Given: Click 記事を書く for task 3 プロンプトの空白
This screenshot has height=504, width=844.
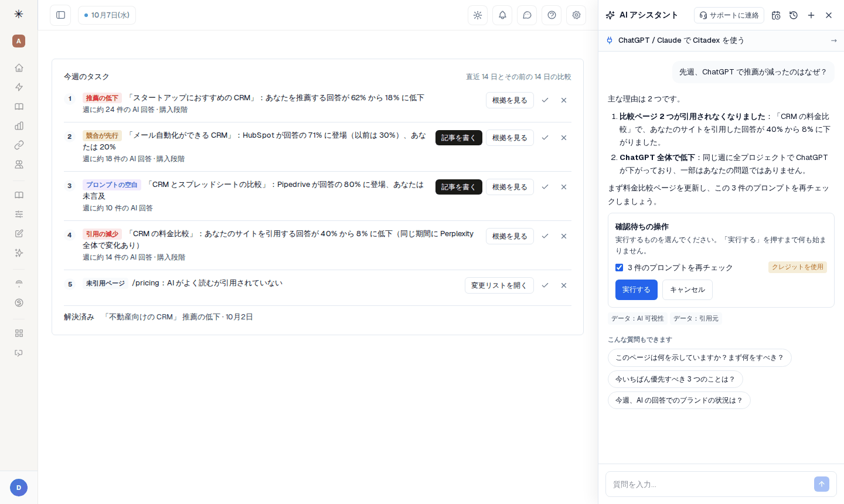Looking at the screenshot, I should tap(459, 187).
